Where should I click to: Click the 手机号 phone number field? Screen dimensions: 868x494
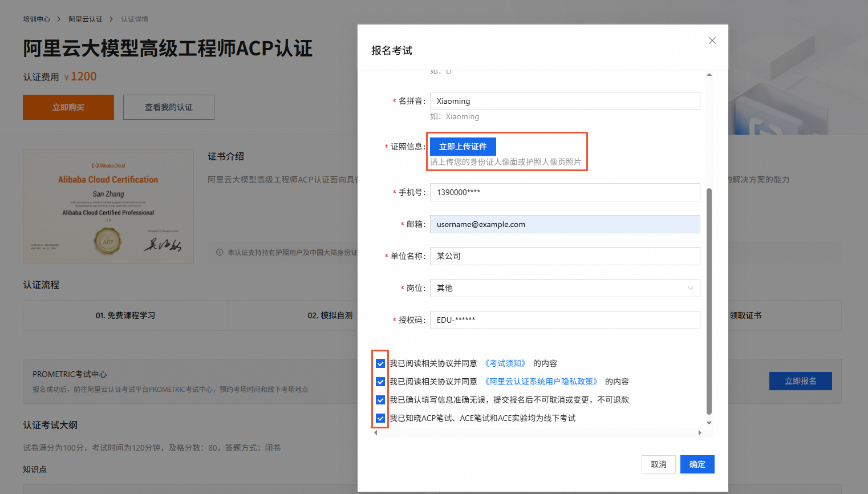tap(565, 192)
